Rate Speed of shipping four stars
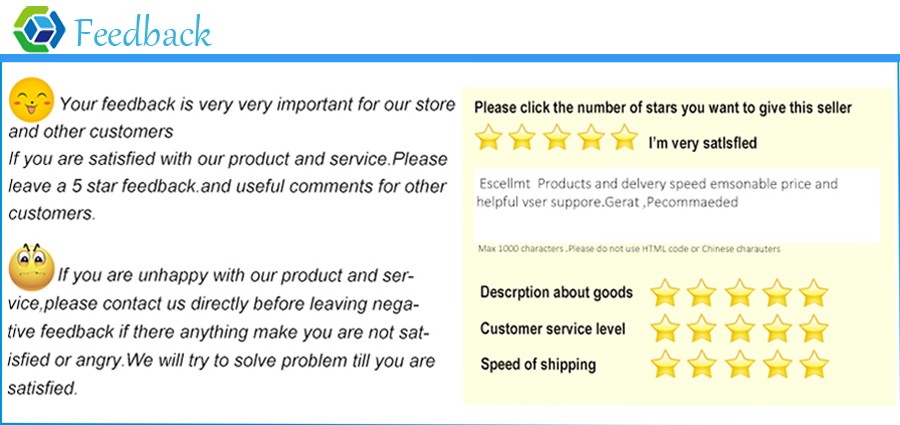The width and height of the screenshot is (900, 425). [777, 364]
